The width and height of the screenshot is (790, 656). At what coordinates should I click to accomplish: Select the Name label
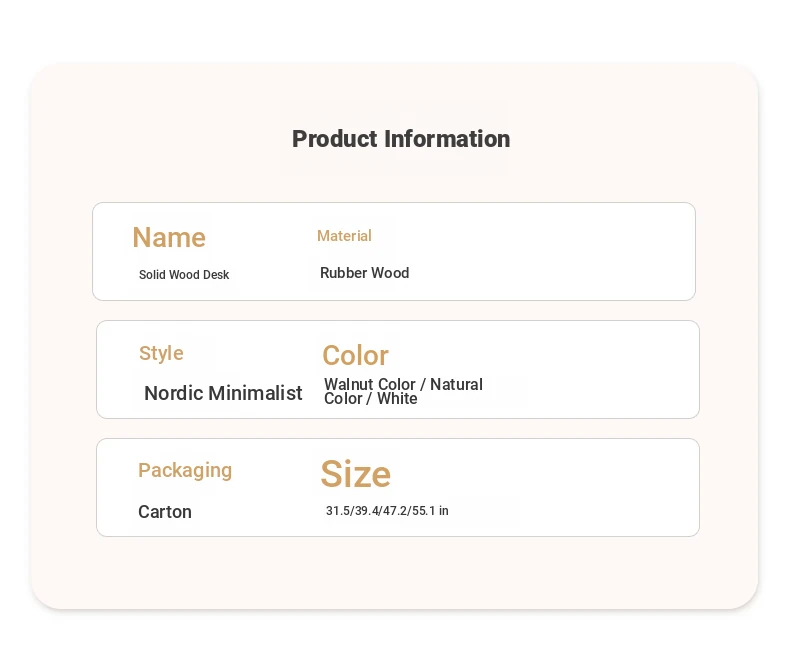pos(169,237)
